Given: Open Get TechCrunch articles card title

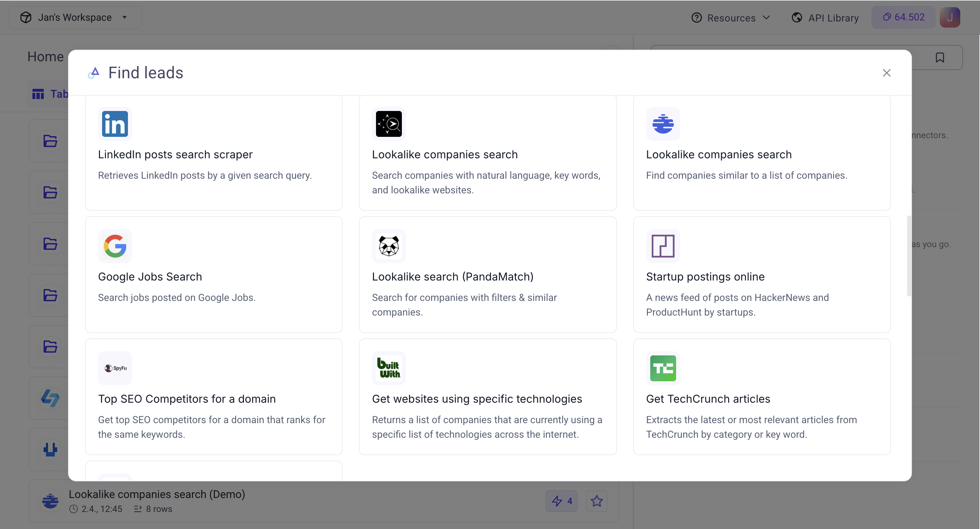Looking at the screenshot, I should point(708,399).
